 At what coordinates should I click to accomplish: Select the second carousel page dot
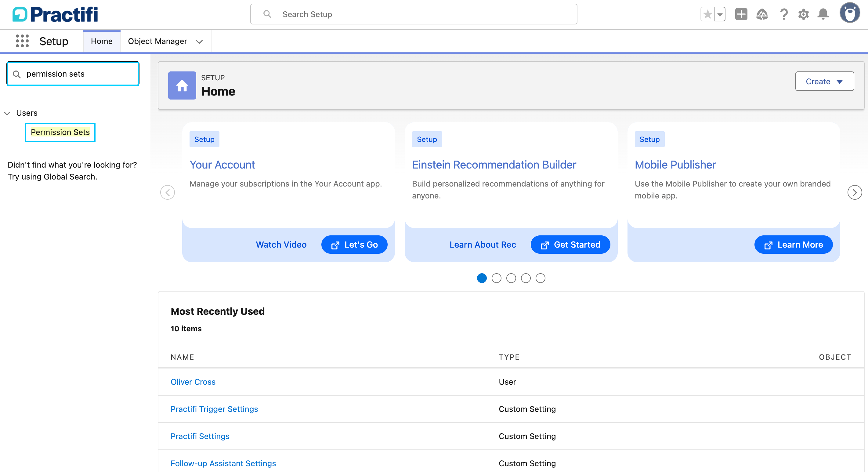tap(496, 278)
